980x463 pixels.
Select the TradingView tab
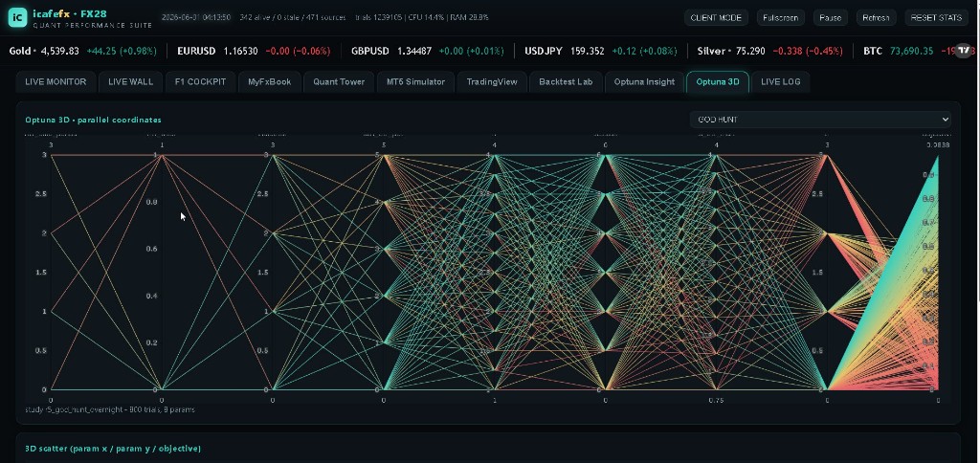pyautogui.click(x=492, y=82)
